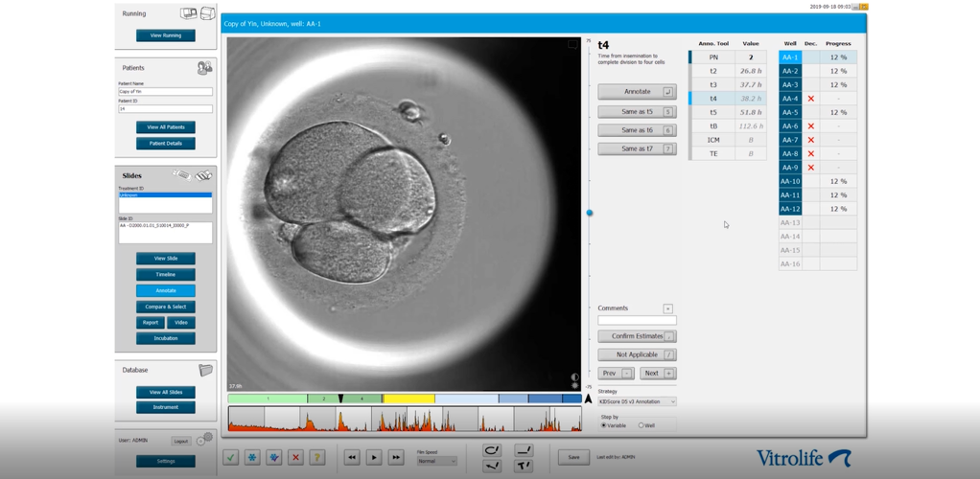Click the blue snowflake freeze icon

pos(252,458)
